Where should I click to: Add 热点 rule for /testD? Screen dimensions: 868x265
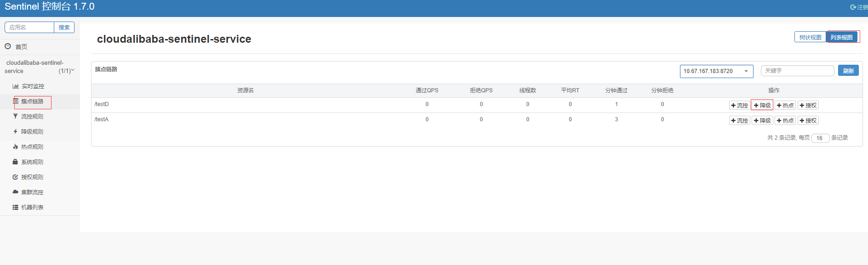[785, 106]
